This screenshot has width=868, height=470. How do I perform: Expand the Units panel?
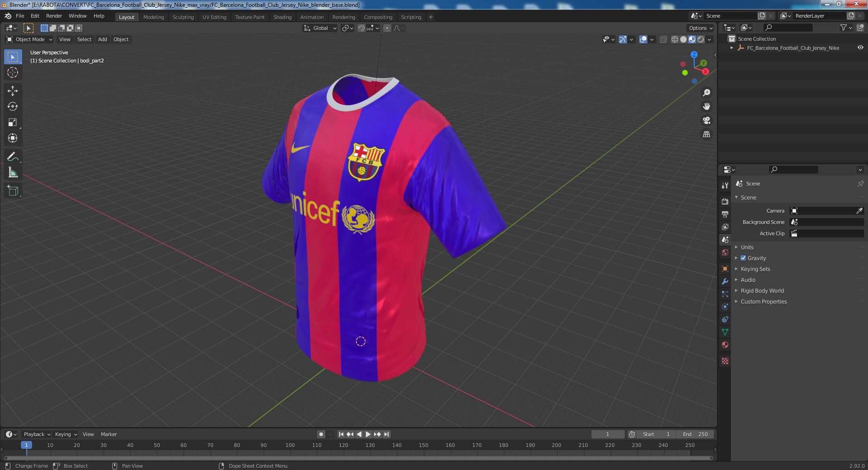pos(747,247)
